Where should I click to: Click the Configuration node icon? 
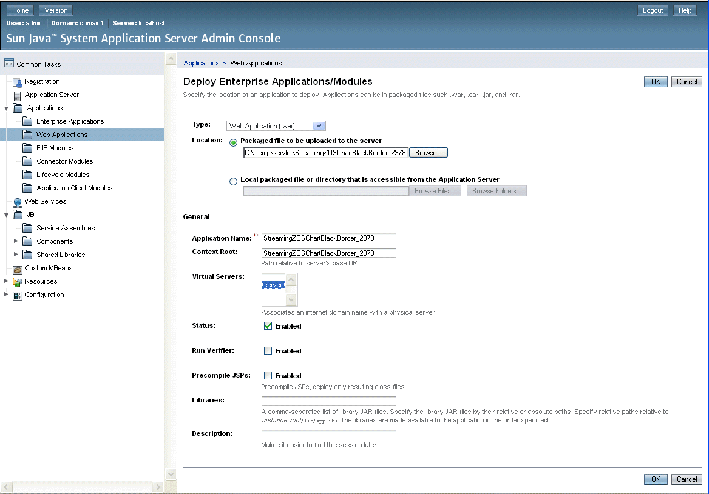(x=17, y=295)
